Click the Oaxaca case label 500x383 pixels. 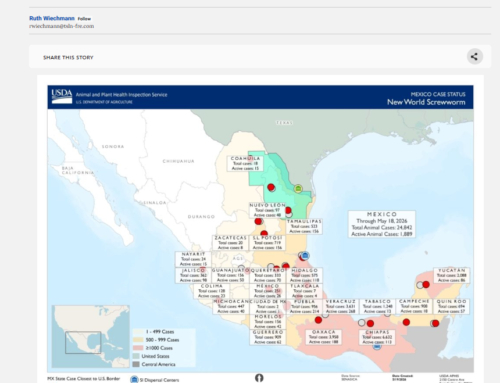[x=323, y=337]
